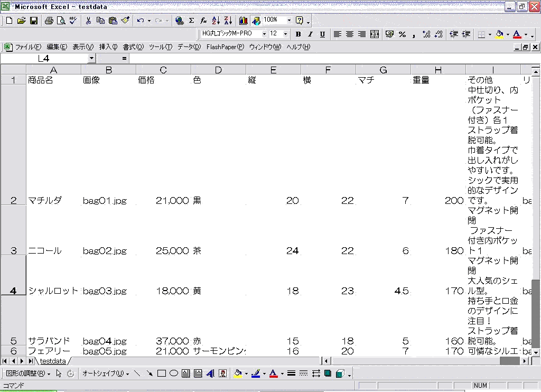541x392 pixels.
Task: Paste with the clipboard icon
Action: 113,21
